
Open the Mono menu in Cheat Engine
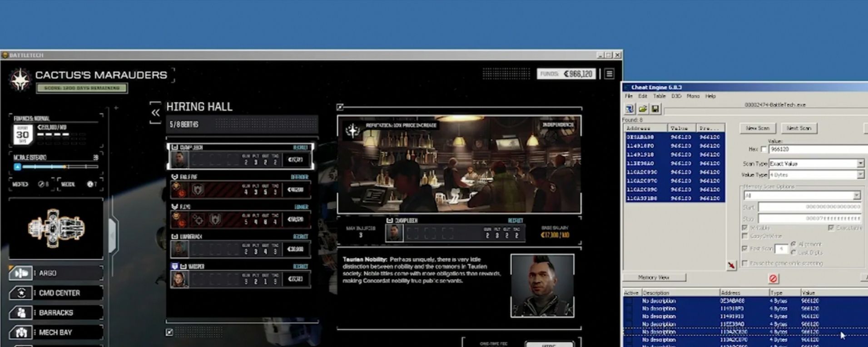coord(693,96)
